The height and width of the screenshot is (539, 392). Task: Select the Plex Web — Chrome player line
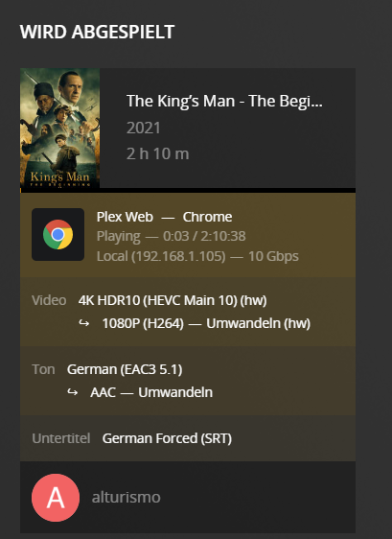(164, 217)
